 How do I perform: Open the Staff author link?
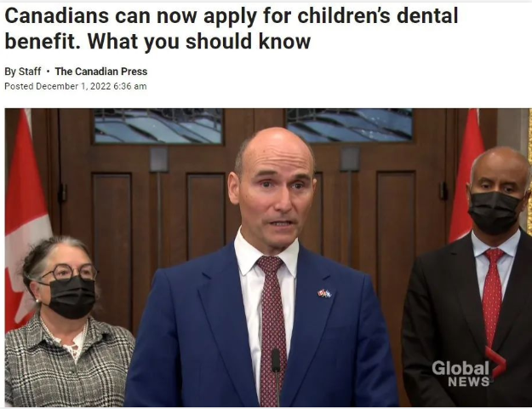tap(29, 72)
